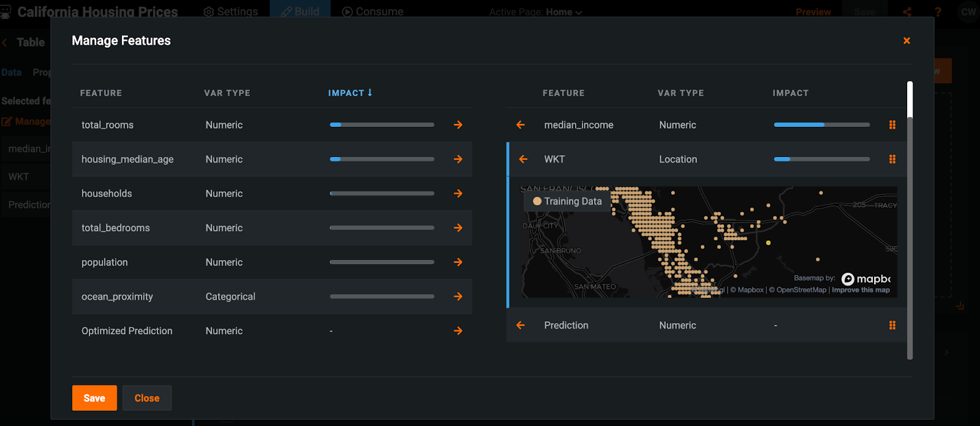
Task: Click the left VAR TYPE column header
Action: [227, 93]
